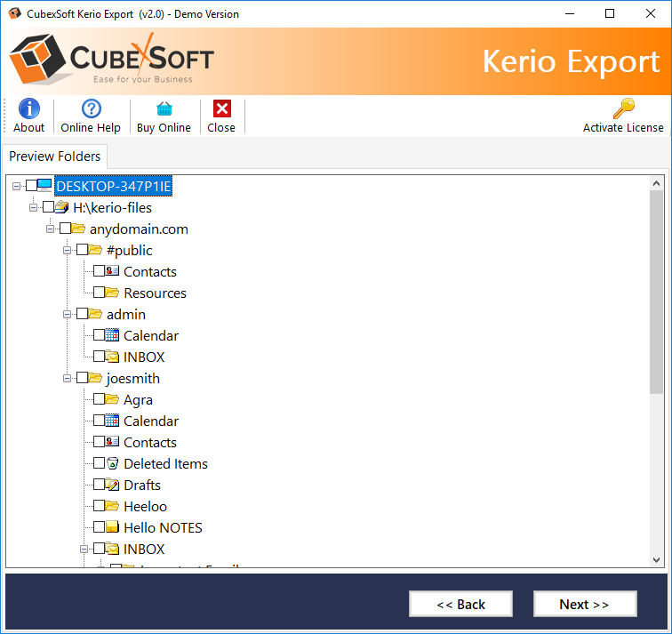The width and height of the screenshot is (672, 634).
Task: Collapse the #public folder node
Action: pos(68,251)
